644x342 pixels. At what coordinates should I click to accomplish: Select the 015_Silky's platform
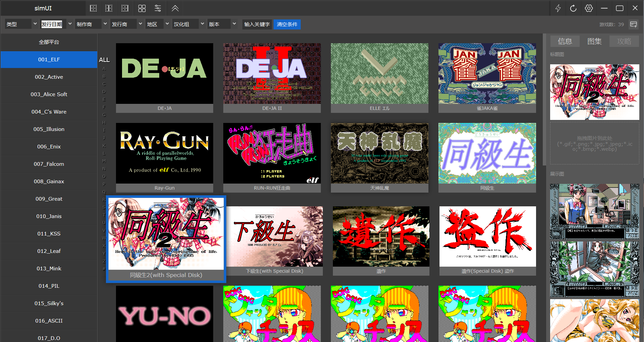(x=49, y=303)
